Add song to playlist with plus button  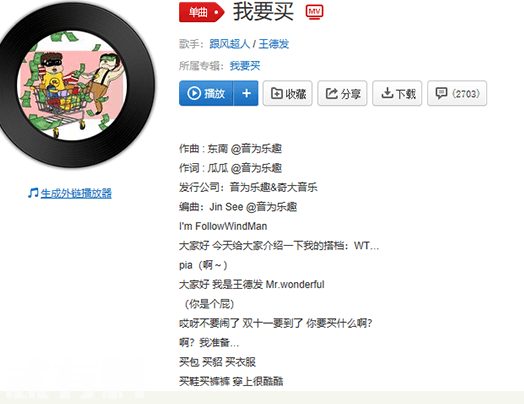[x=246, y=93]
